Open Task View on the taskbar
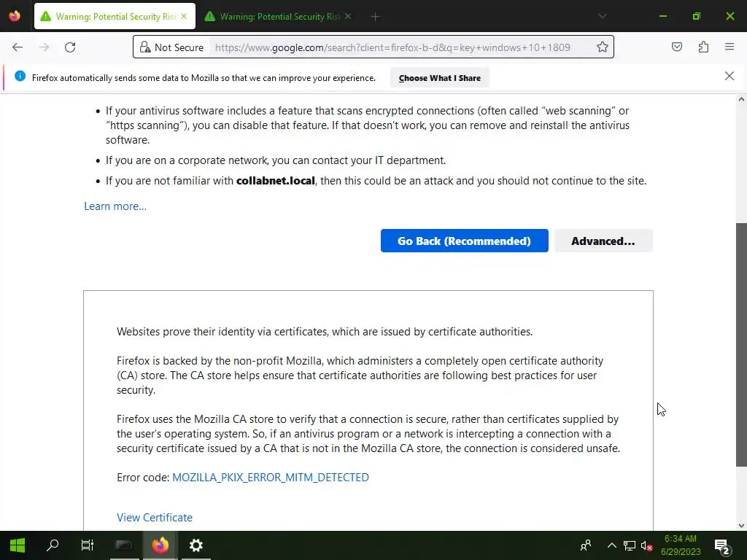747x560 pixels. [88, 545]
